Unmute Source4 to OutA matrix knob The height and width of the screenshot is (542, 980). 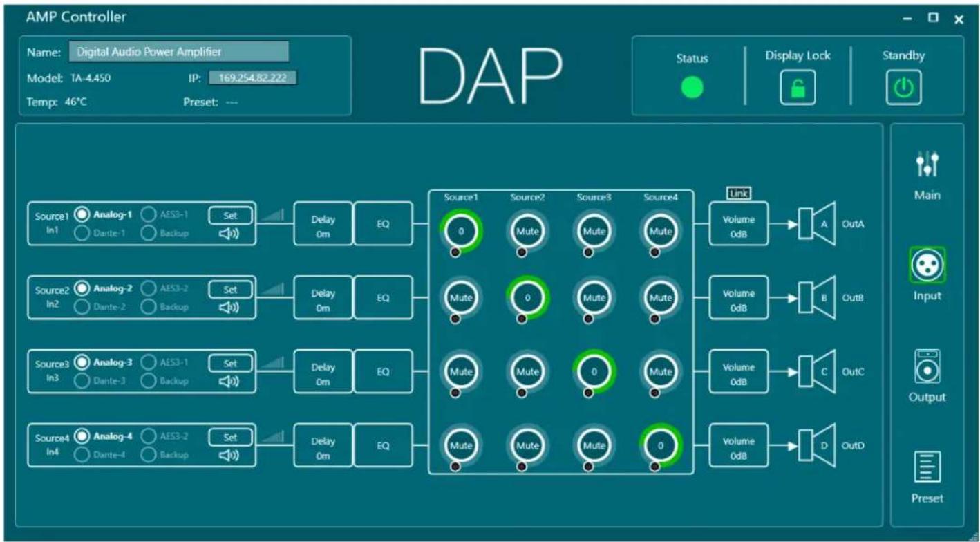click(x=660, y=232)
